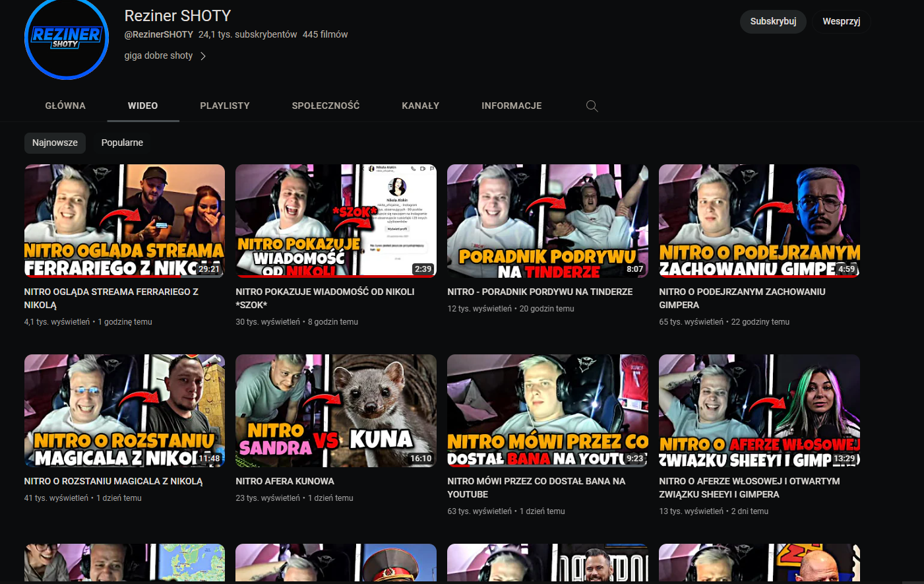Go to the SPOŁECZNOŚĆ tab
This screenshot has width=924, height=584.
[326, 106]
